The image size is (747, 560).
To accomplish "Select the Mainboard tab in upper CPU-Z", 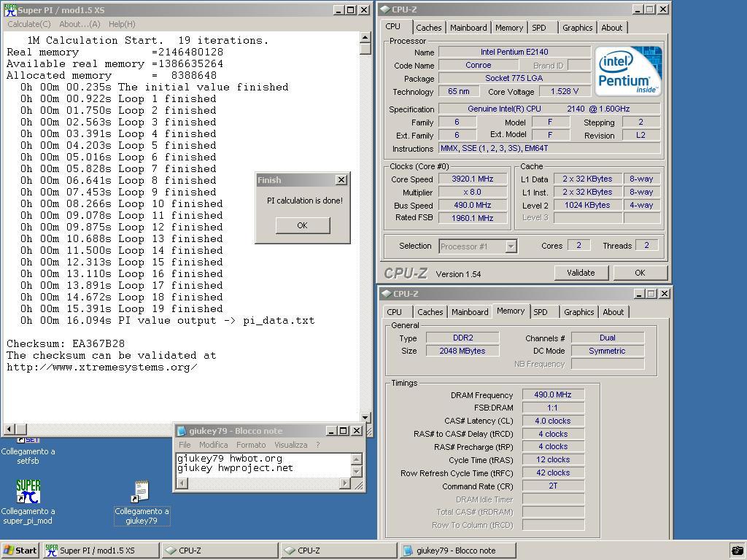I will 469,28.
